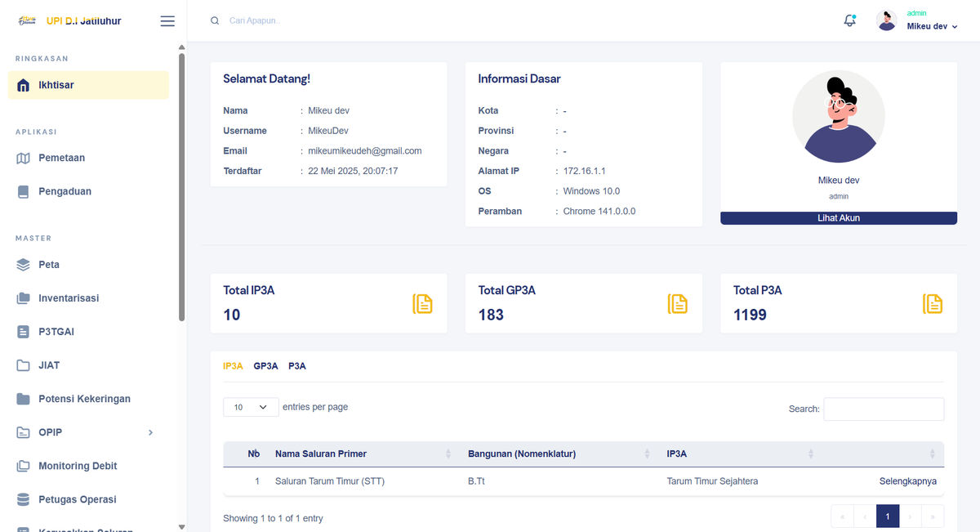Image resolution: width=980 pixels, height=532 pixels.
Task: Go to pagination page 1
Action: 888,516
